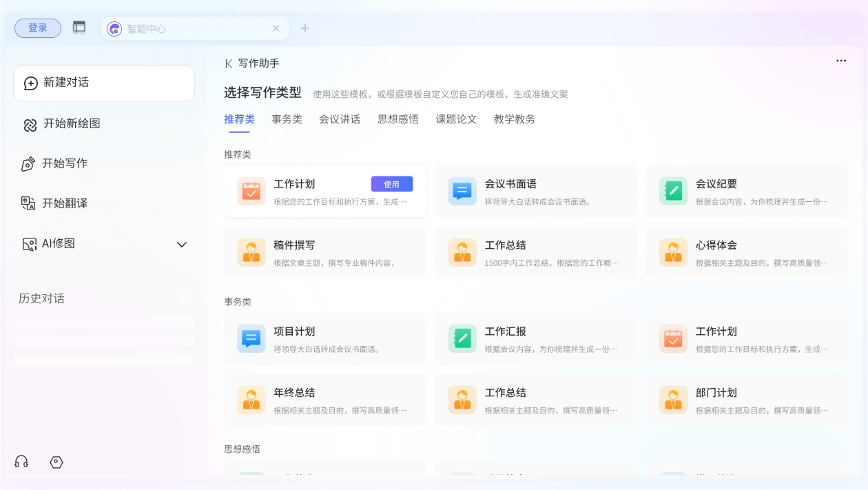Switch to the 教学教务 tab
868x490 pixels.
(515, 119)
